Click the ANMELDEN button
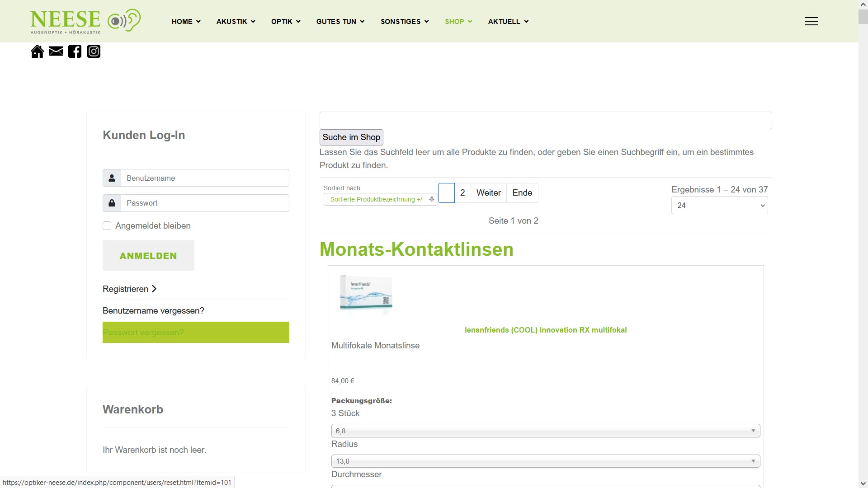Viewport: 868px width, 488px height. coord(148,256)
